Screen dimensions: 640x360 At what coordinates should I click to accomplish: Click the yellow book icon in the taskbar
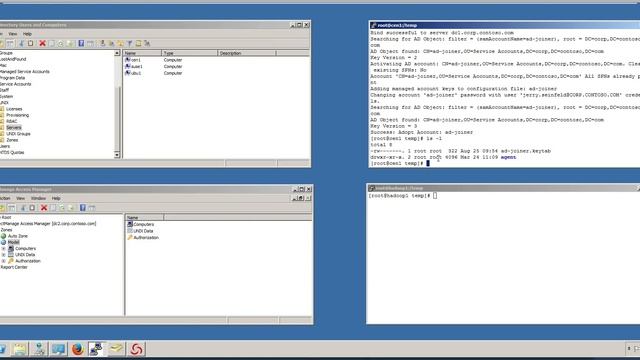click(x=116, y=349)
